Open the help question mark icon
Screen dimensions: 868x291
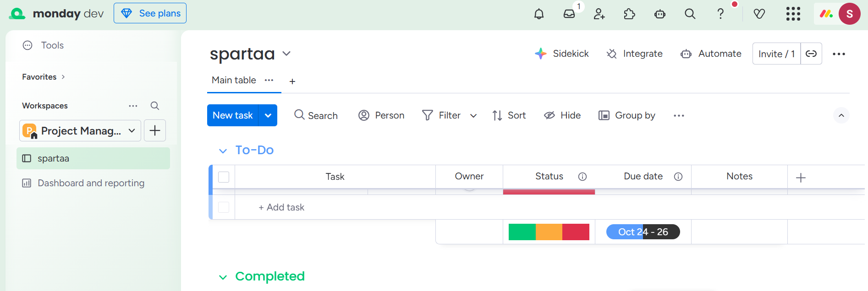point(720,14)
